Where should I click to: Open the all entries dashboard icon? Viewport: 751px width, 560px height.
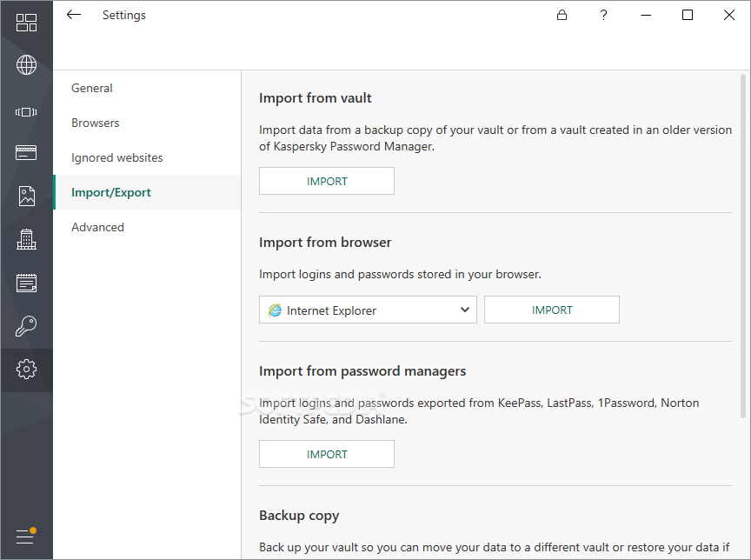26,23
